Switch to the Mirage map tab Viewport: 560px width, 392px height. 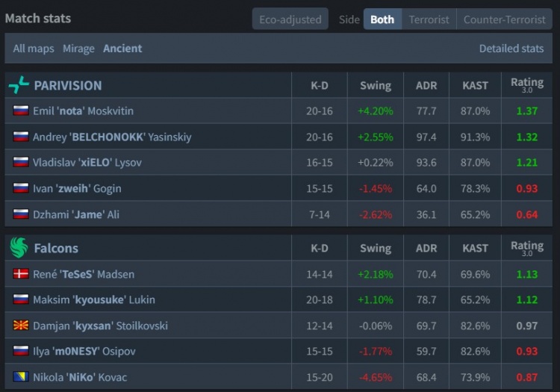point(78,49)
